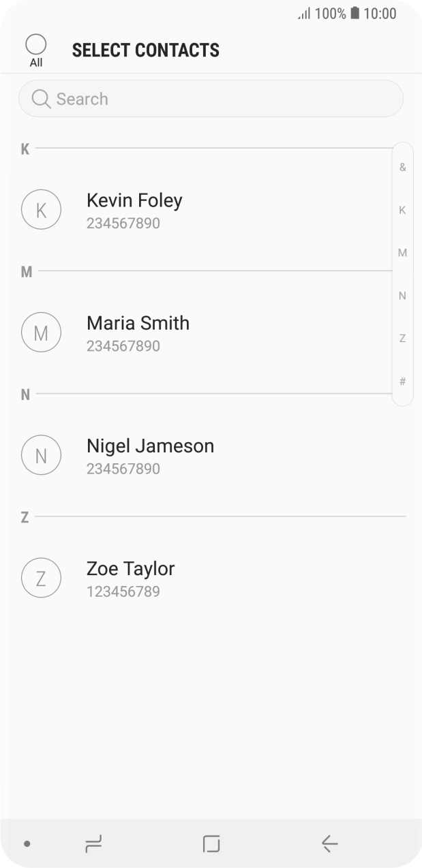The image size is (422, 868).
Task: Select Kevin Foley's K avatar circle
Action: coord(41,209)
